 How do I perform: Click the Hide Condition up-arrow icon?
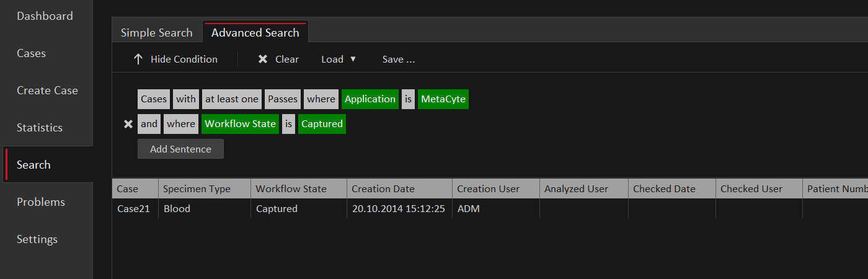click(x=138, y=60)
